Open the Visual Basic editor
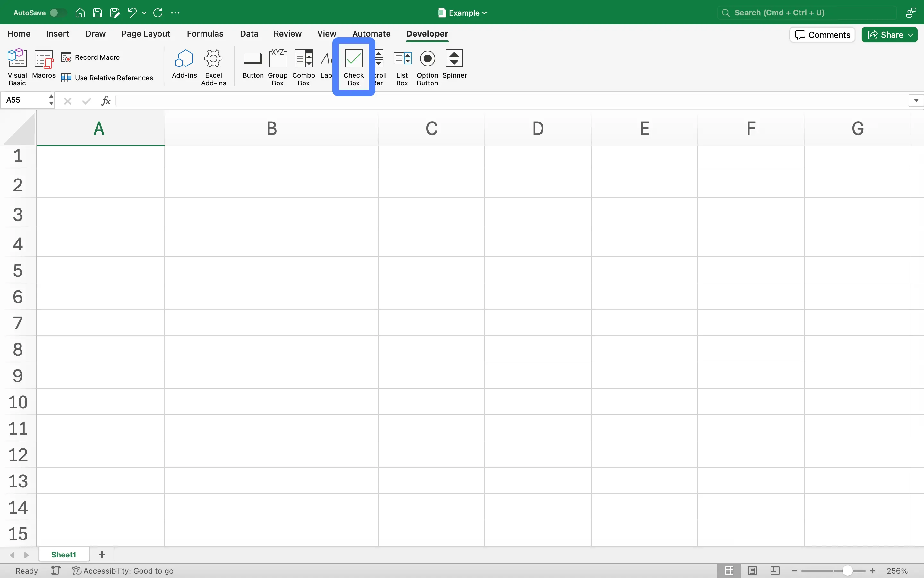This screenshot has height=578, width=924. pyautogui.click(x=17, y=67)
